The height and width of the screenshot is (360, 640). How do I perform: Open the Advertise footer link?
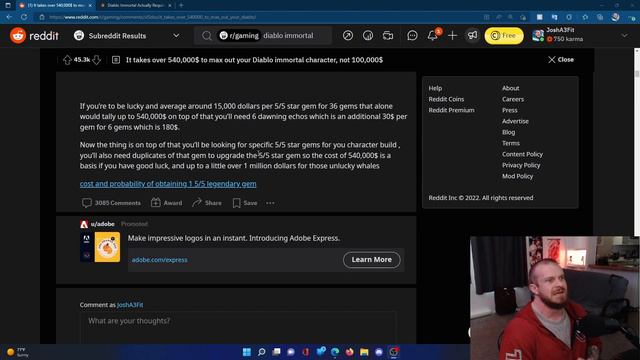515,121
